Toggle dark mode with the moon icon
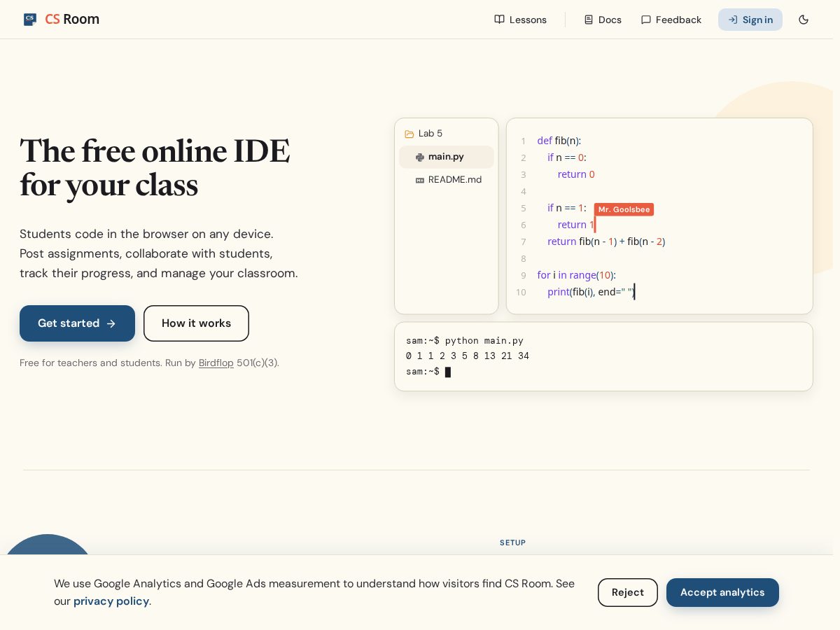Viewport: 840px width, 630px height. pos(804,20)
